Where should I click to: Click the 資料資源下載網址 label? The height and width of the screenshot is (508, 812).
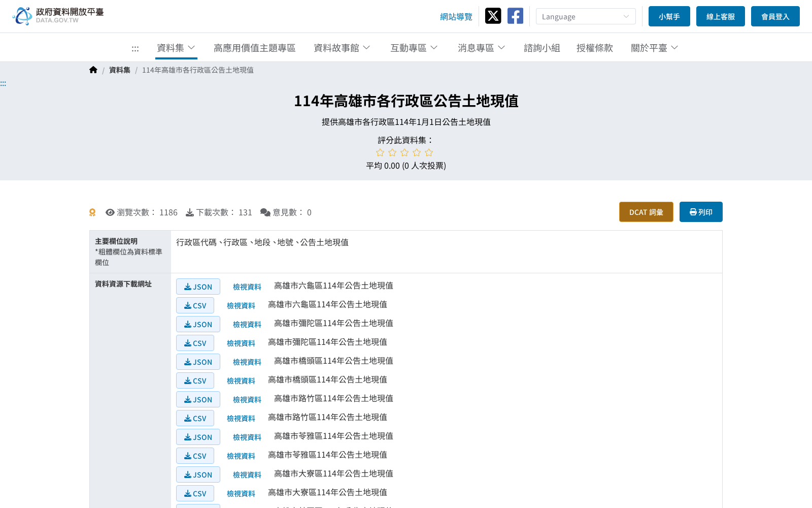point(123,284)
